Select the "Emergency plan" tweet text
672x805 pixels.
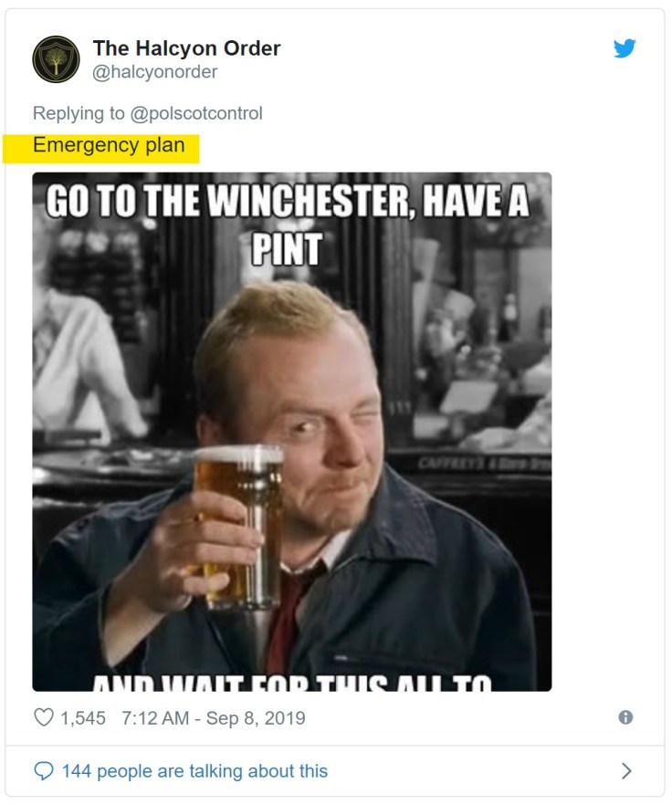pyautogui.click(x=109, y=145)
